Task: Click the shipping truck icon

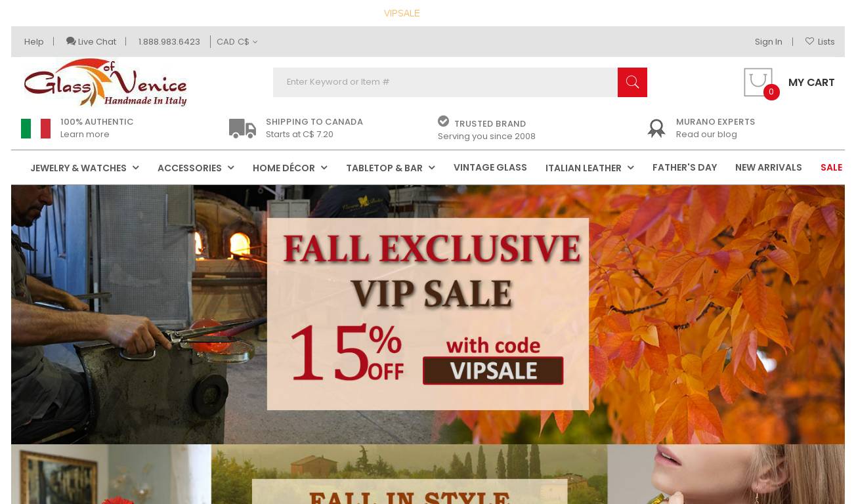Action: (243, 129)
